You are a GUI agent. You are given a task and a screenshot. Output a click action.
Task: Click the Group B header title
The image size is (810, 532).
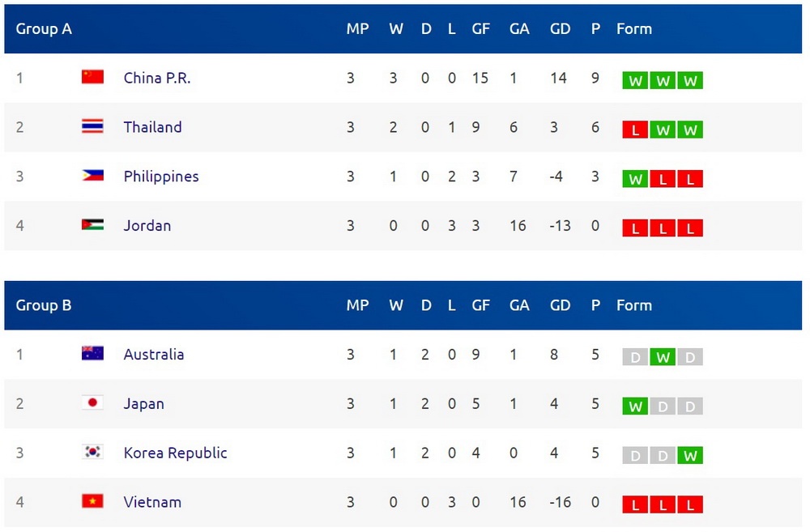(x=44, y=305)
